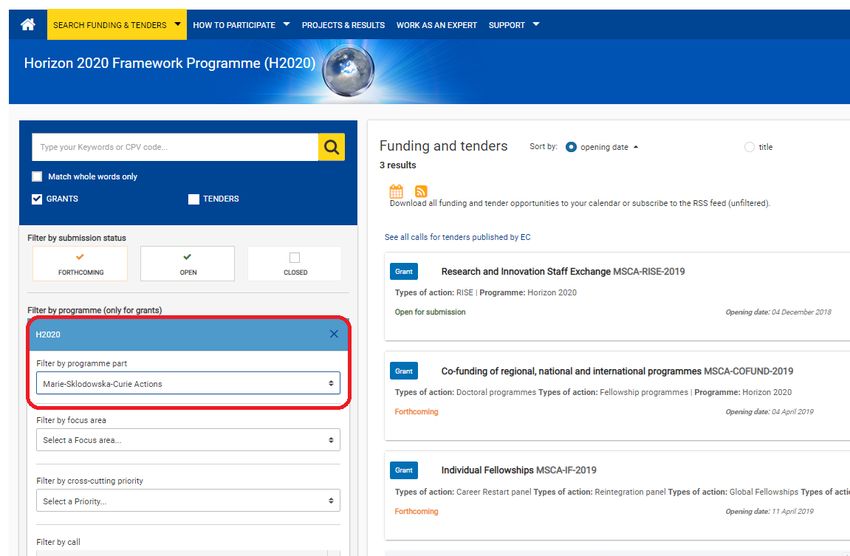This screenshot has height=556, width=850.
Task: Click Grant badge on MSCA-COFUND-2019 result
Action: point(404,371)
